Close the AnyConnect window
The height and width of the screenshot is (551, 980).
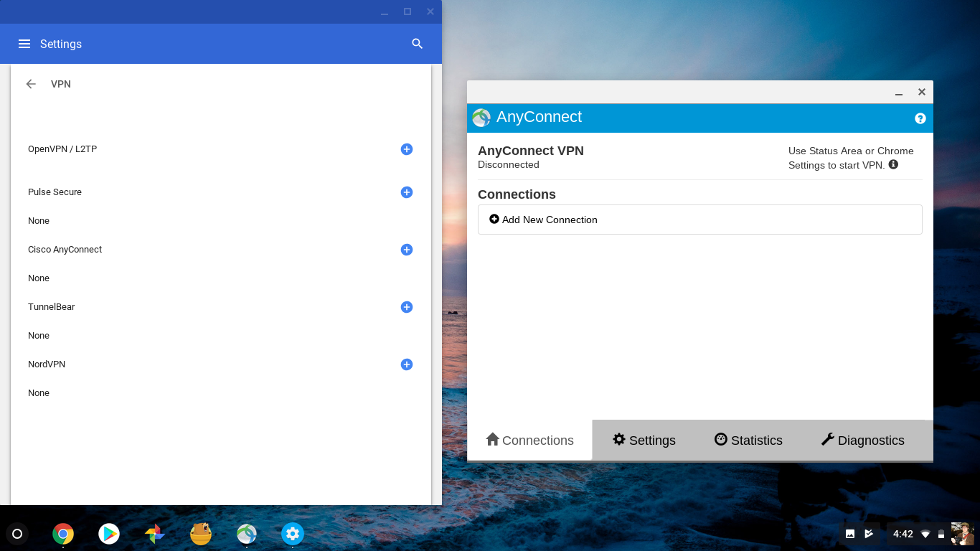pyautogui.click(x=922, y=92)
